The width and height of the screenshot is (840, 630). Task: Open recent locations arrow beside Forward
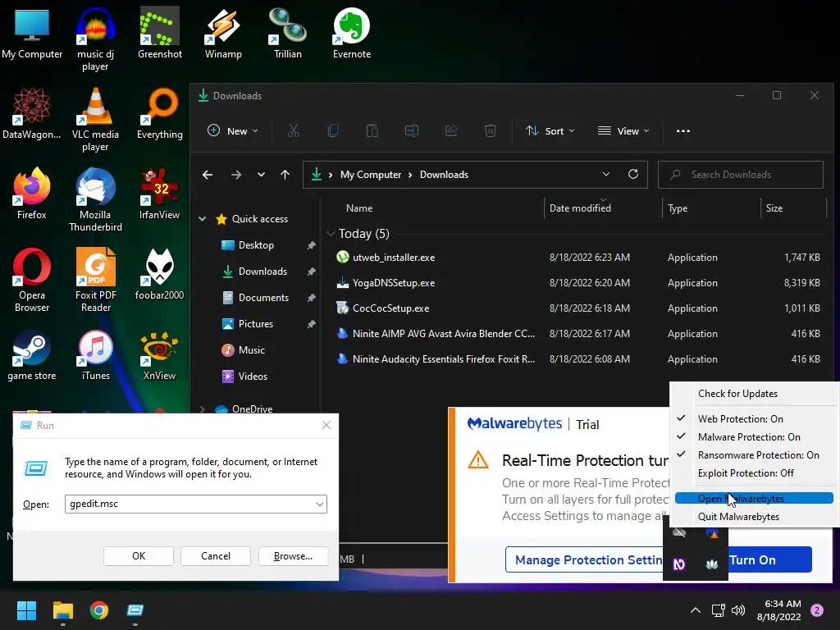tap(261, 175)
